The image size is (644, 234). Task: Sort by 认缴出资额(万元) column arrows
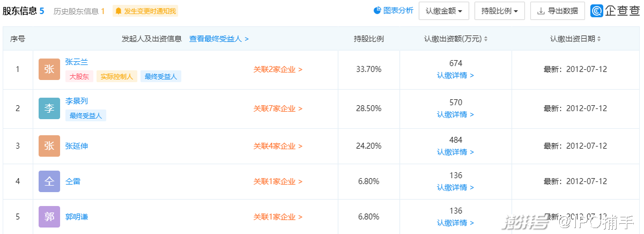click(486, 39)
